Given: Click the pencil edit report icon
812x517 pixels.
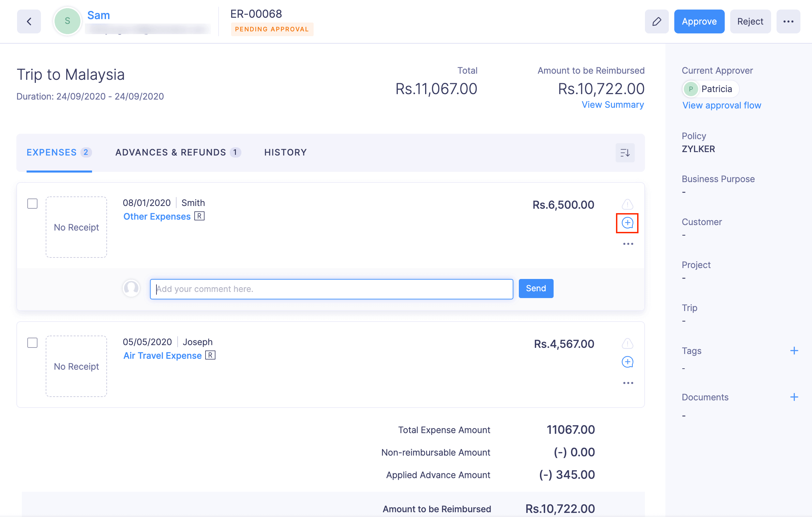Looking at the screenshot, I should click(657, 21).
